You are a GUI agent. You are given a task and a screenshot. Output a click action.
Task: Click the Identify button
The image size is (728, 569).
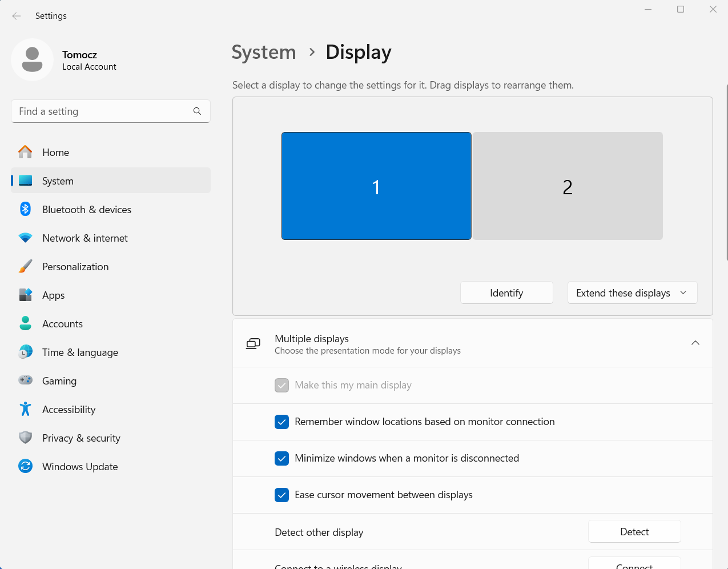(x=506, y=292)
